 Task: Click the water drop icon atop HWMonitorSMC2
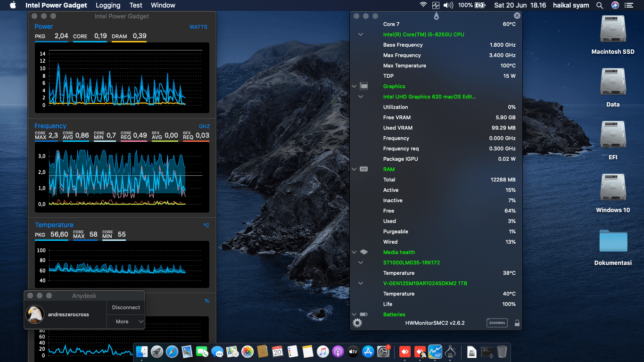pos(436,16)
